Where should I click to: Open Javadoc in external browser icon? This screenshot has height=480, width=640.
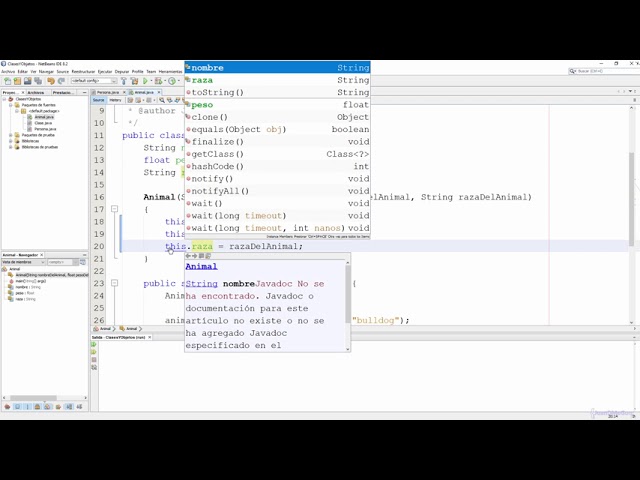(x=201, y=256)
